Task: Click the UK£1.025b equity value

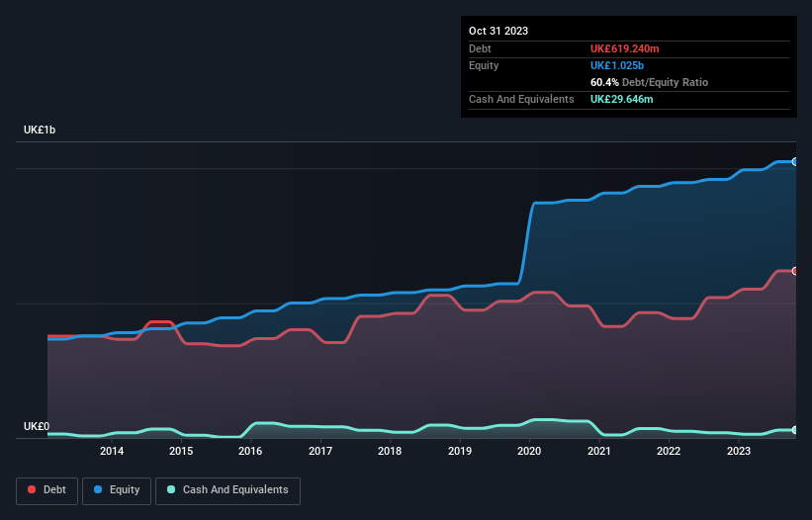Action: pos(617,65)
